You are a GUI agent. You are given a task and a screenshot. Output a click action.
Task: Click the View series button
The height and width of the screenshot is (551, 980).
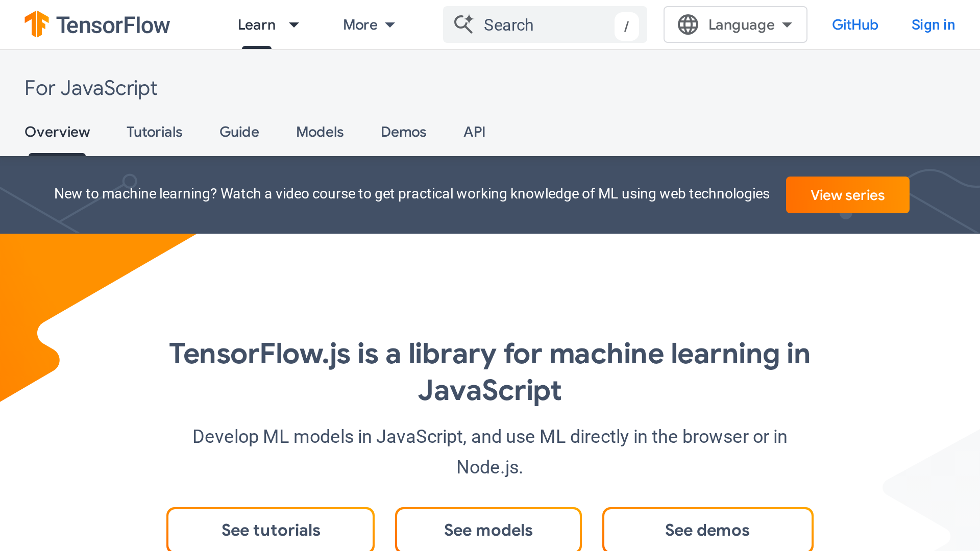click(847, 195)
